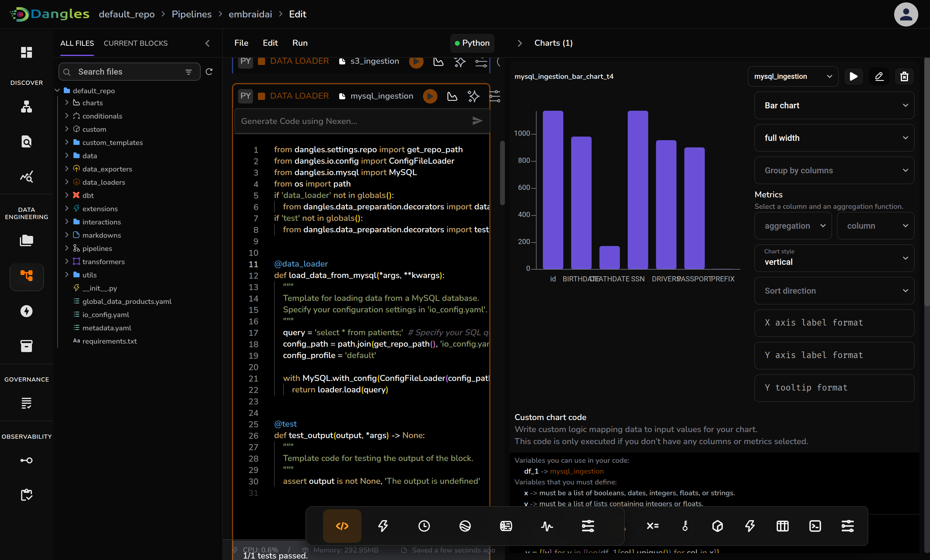The height and width of the screenshot is (560, 930).
Task: Collapse the Charts side panel arrow
Action: (x=519, y=43)
